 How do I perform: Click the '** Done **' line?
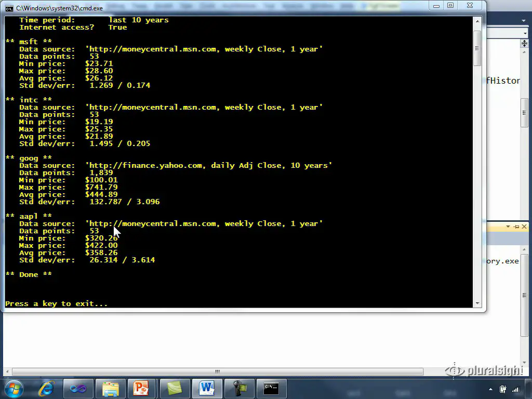pos(29,274)
